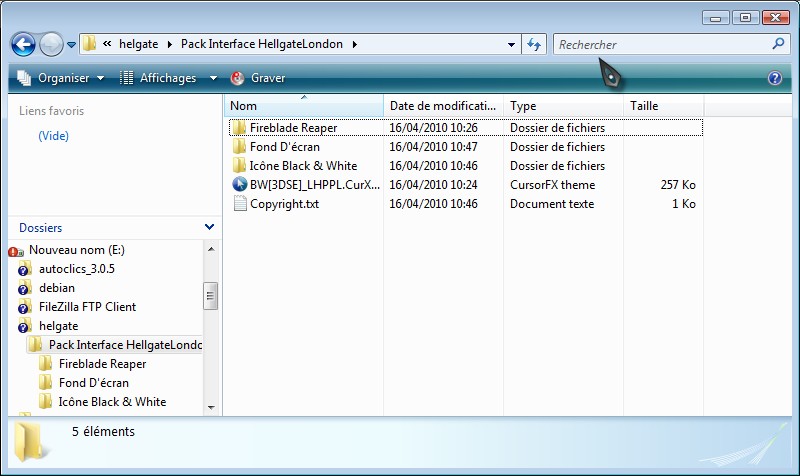Select Icône Black & White in tree
This screenshot has height=476, width=800.
(112, 402)
